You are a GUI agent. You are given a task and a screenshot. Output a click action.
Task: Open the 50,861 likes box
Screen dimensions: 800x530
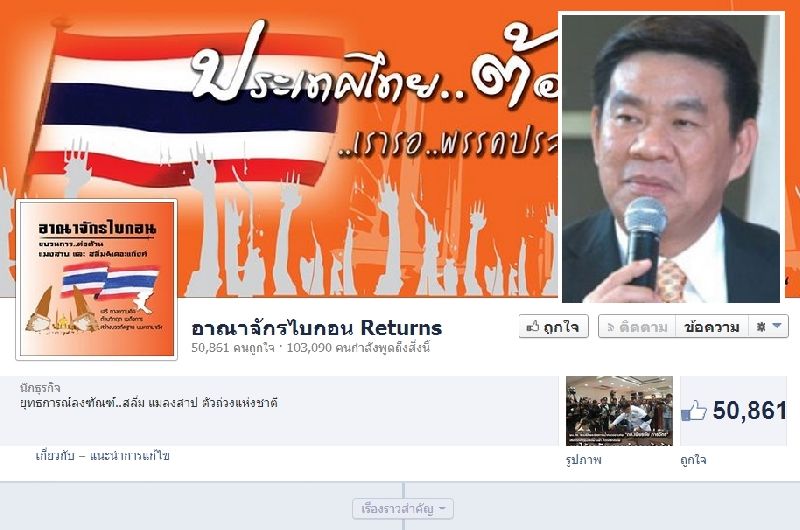[x=734, y=411]
